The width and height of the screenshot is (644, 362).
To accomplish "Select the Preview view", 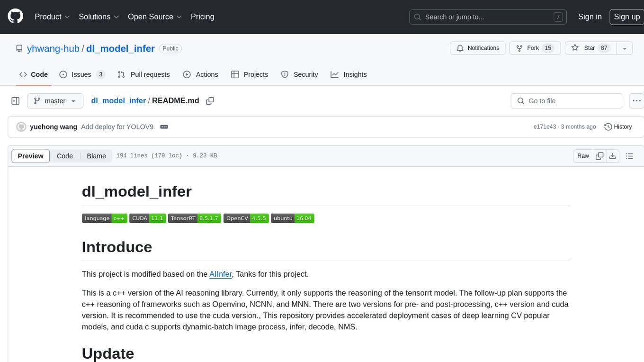I will point(31,156).
